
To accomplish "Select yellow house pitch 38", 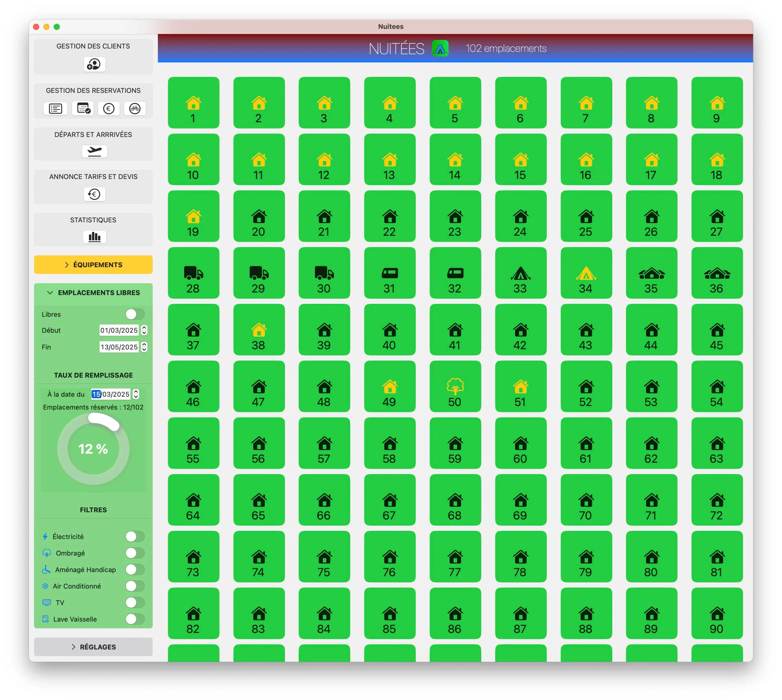I will pyautogui.click(x=259, y=330).
